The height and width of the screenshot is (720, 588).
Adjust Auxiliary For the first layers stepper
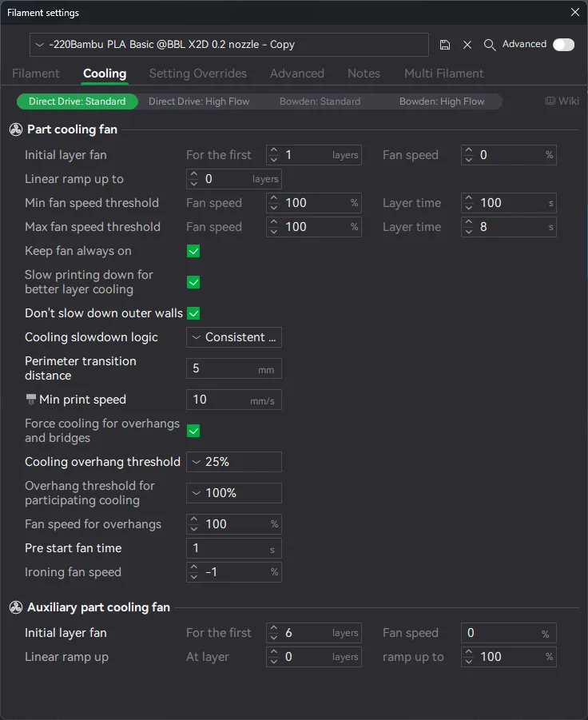click(273, 633)
